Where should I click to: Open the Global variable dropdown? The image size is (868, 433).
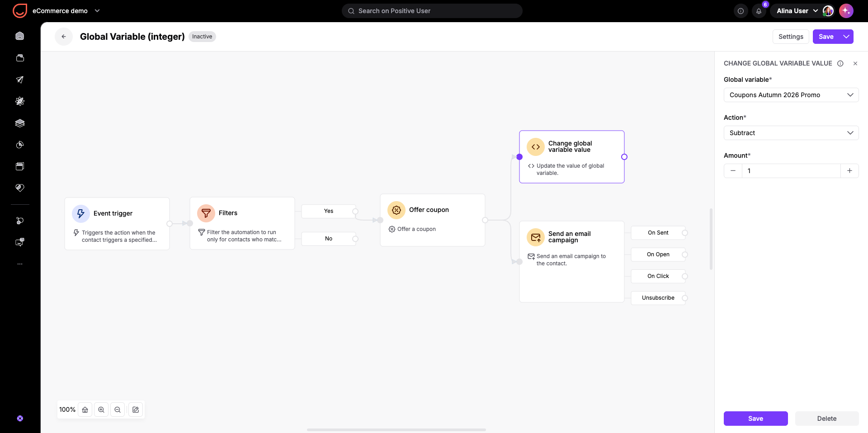tap(791, 95)
